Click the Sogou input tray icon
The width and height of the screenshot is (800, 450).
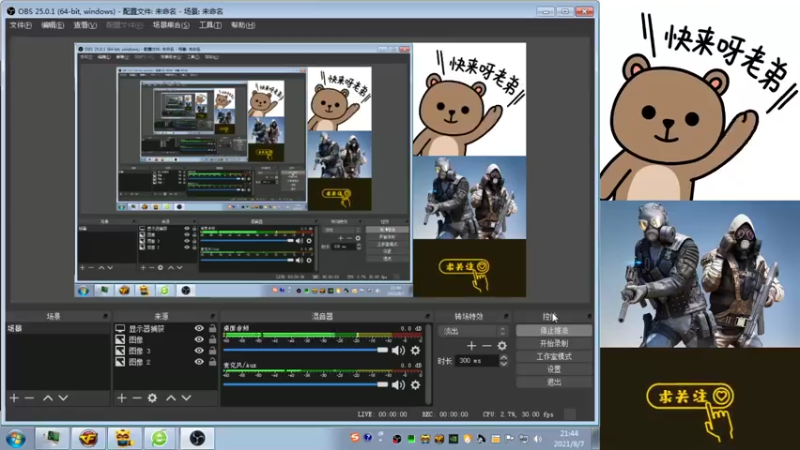point(355,437)
